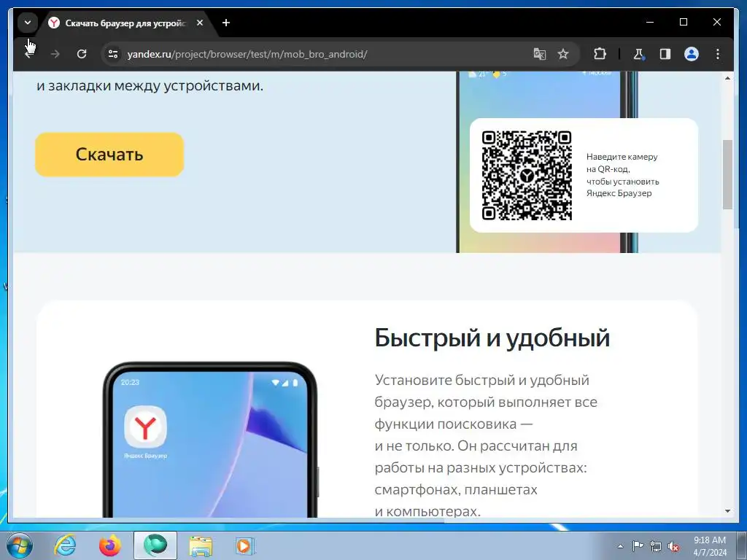Open the Windows Start menu
This screenshot has height=560, width=747.
point(20,545)
